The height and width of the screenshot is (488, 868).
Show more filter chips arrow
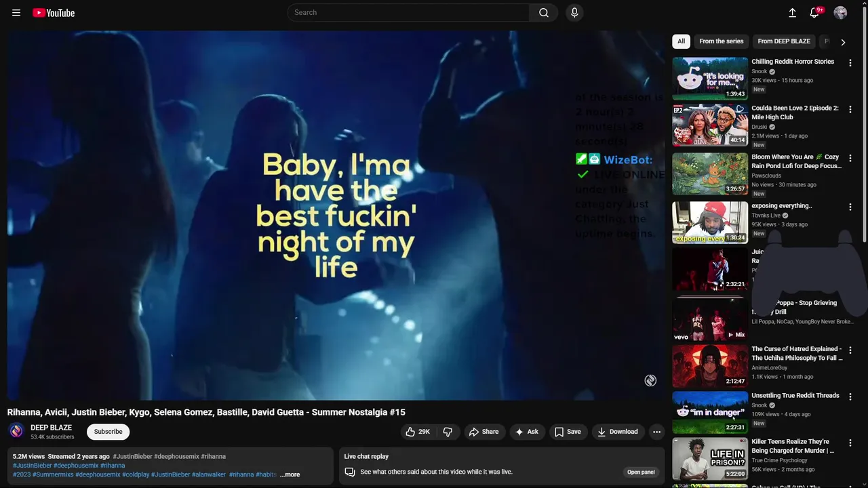(843, 42)
